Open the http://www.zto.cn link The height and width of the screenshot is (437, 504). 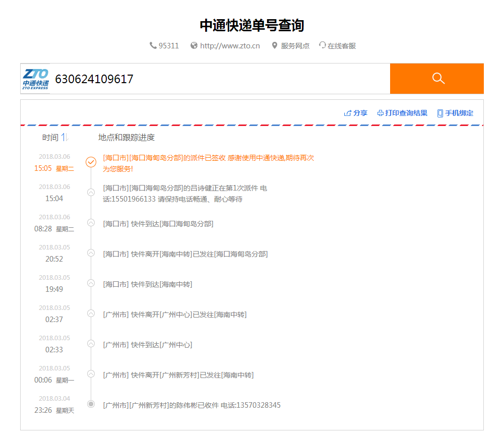tap(230, 46)
